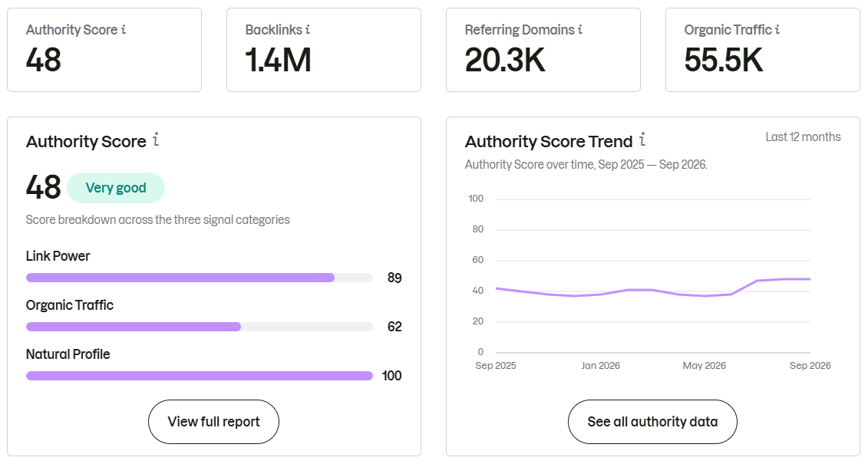Click info icon next to Authority Score Trend heading

642,140
